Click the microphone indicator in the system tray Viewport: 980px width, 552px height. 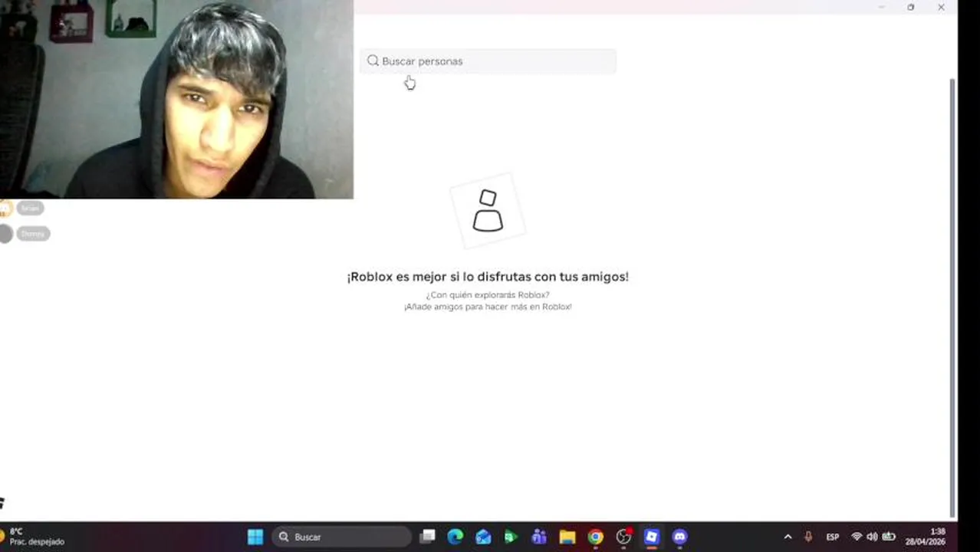[x=808, y=537]
